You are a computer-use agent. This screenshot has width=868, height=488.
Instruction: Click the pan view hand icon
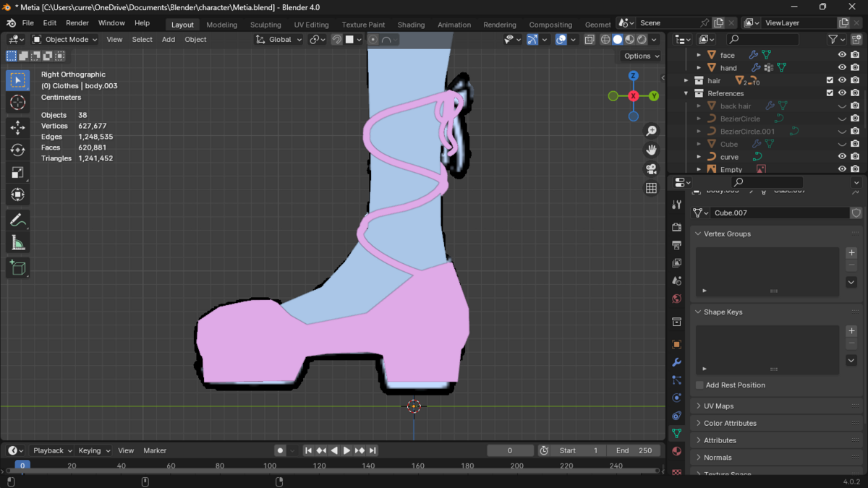tap(651, 150)
